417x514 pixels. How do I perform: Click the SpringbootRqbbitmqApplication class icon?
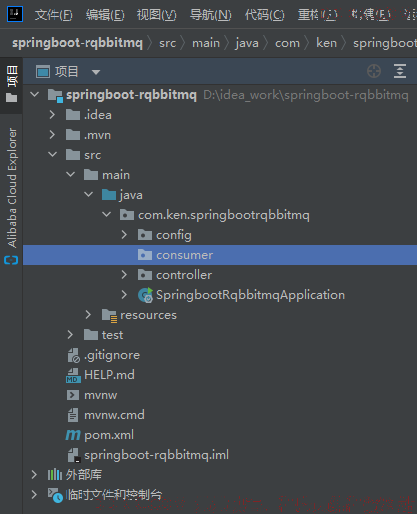[145, 295]
